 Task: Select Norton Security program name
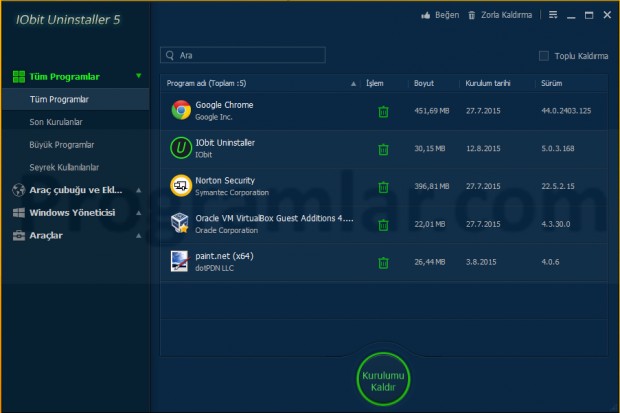(225, 180)
